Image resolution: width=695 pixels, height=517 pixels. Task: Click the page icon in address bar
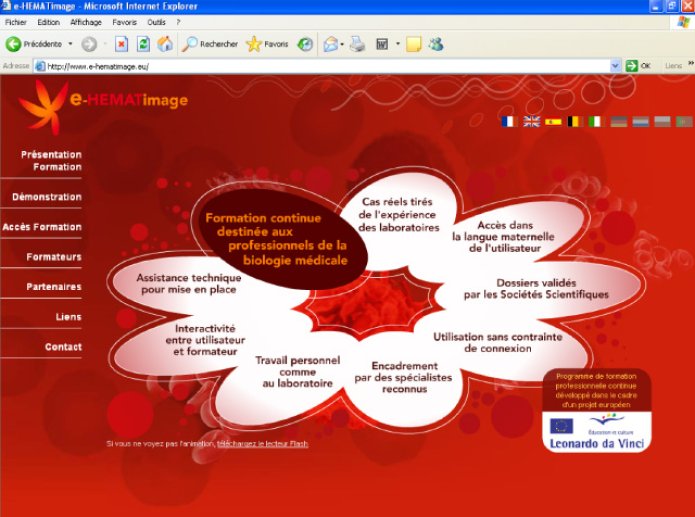[x=40, y=66]
